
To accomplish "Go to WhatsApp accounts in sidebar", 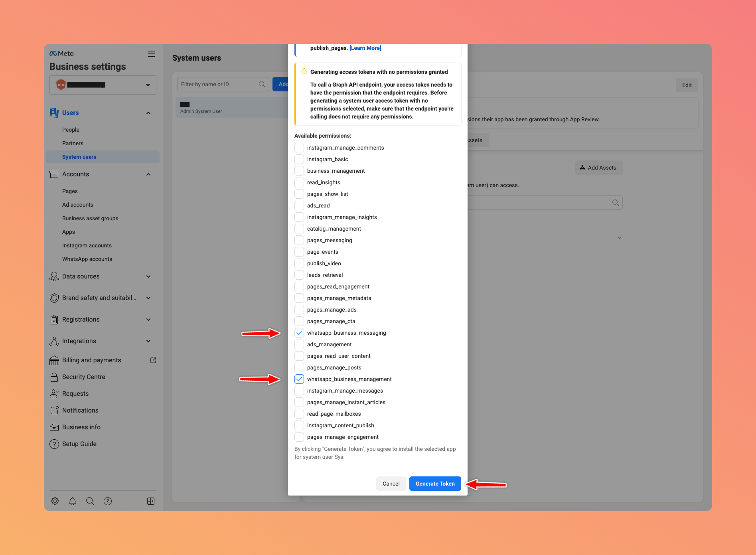I will pyautogui.click(x=87, y=259).
